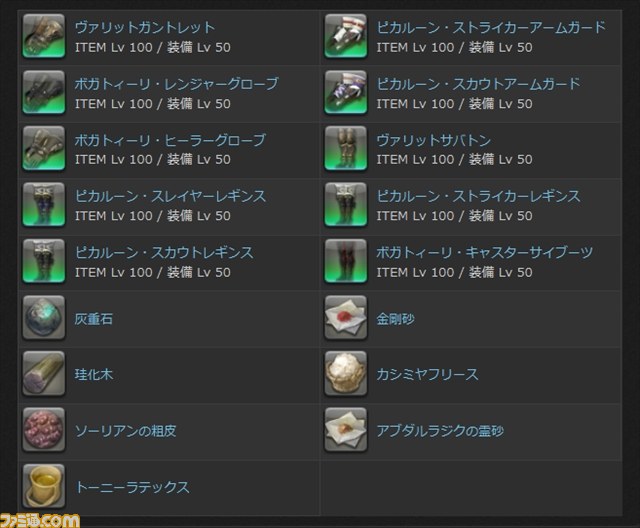
Task: Open the ボガティーリ・ヒーラーグローブ link
Action: 170,140
